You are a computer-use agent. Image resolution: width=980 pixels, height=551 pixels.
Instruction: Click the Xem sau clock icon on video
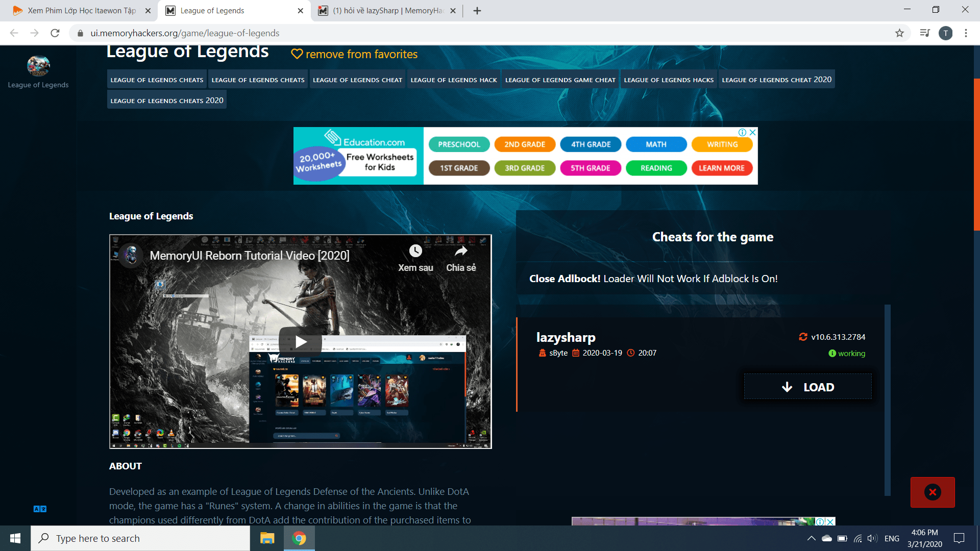pyautogui.click(x=415, y=251)
